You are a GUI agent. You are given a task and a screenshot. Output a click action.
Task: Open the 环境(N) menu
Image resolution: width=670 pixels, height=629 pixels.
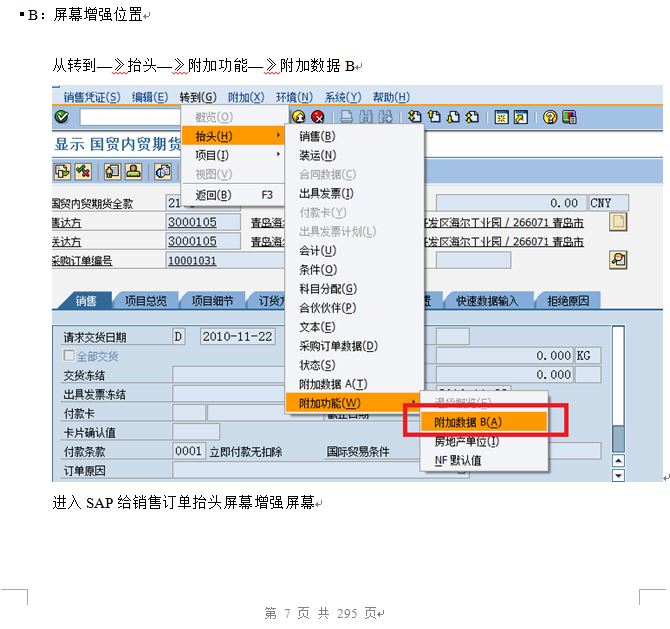coord(294,97)
